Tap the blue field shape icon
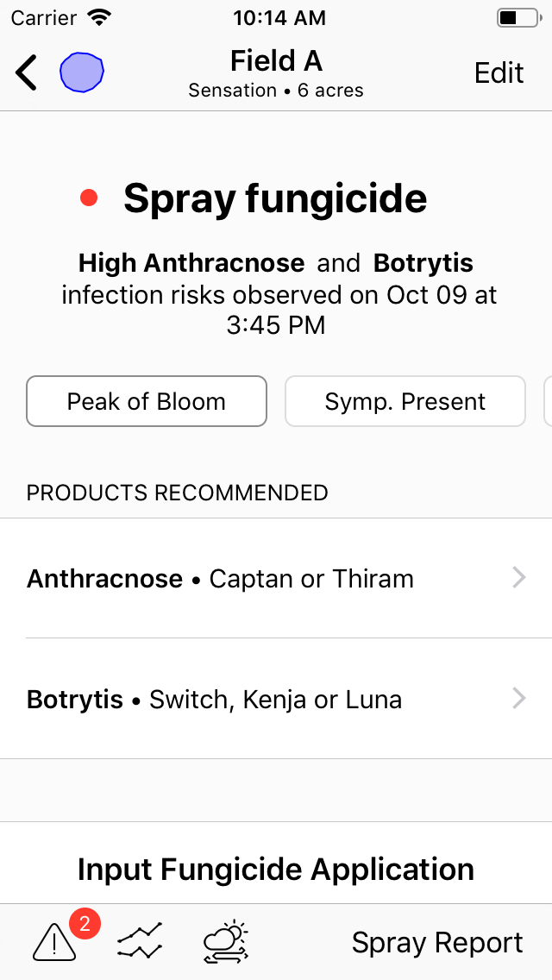The image size is (552, 980). (82, 72)
